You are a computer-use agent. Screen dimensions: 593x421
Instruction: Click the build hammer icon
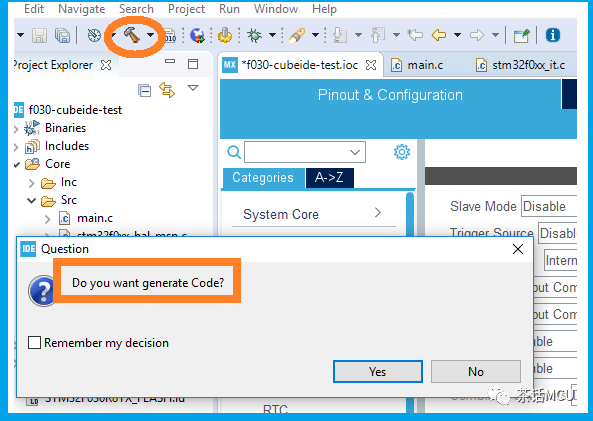pyautogui.click(x=132, y=35)
